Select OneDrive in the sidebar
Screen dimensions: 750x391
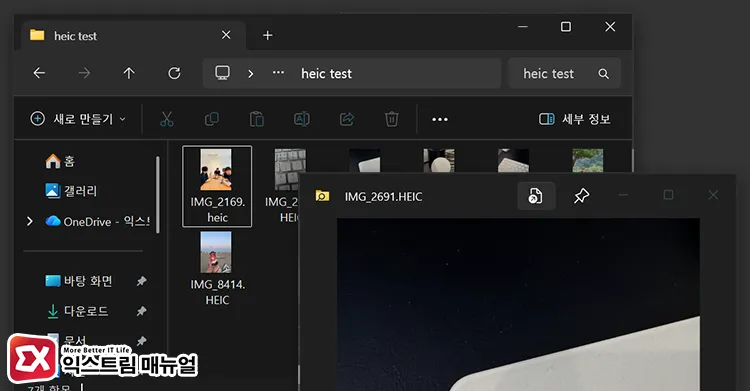[97, 221]
